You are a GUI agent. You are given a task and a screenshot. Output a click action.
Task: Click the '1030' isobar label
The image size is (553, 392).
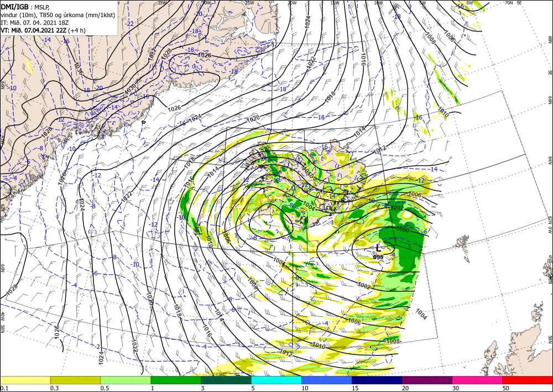130,90
